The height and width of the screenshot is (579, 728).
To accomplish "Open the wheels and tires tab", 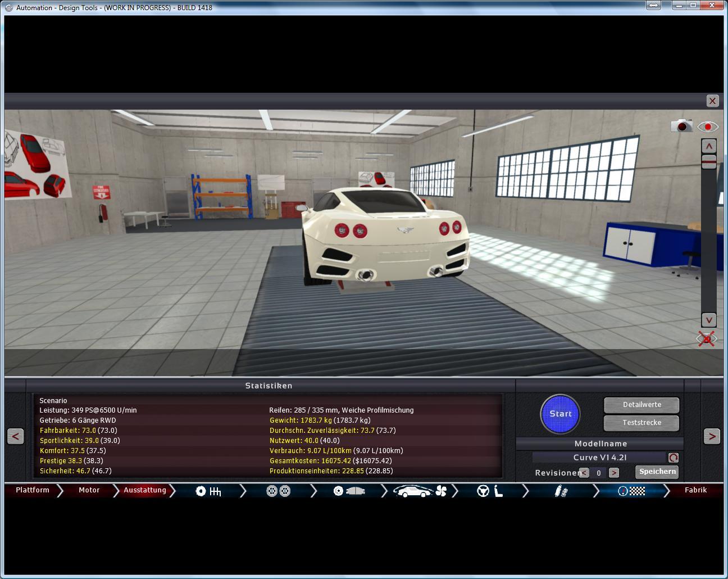I will click(278, 491).
